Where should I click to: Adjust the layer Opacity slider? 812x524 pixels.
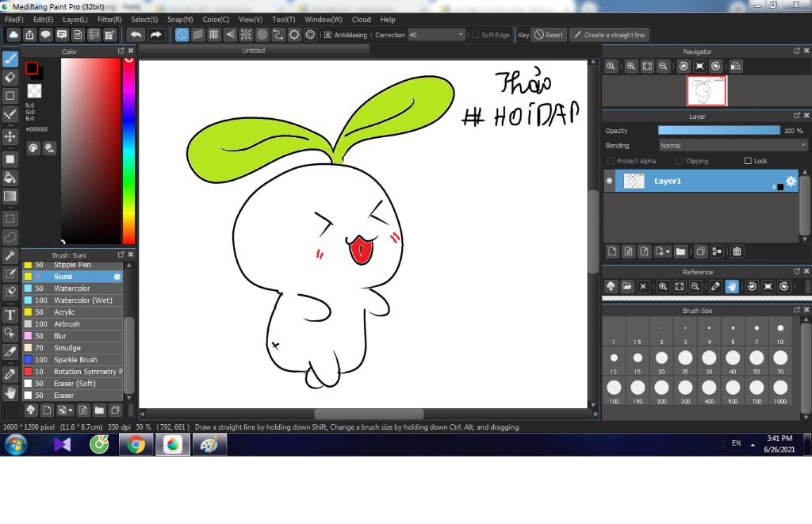pos(718,131)
